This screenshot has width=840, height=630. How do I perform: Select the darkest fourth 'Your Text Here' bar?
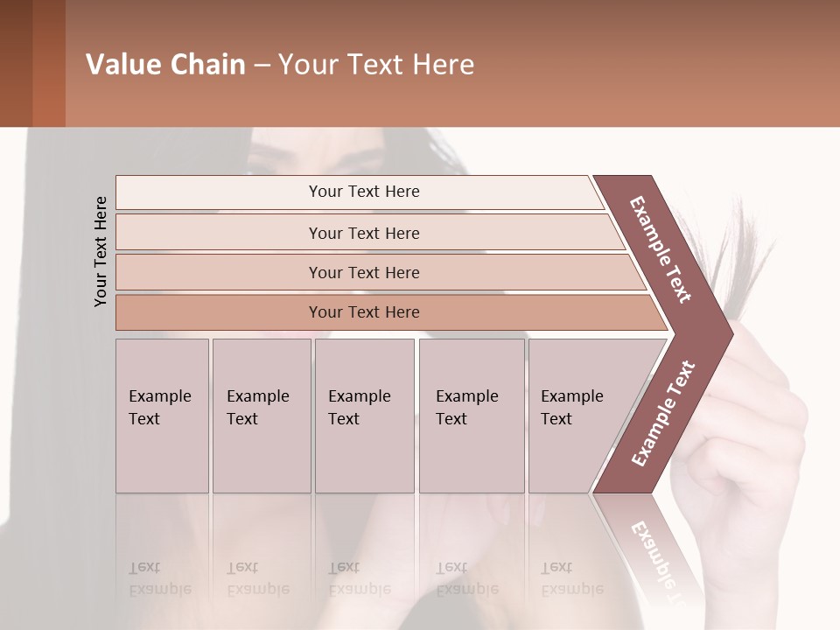pos(391,312)
